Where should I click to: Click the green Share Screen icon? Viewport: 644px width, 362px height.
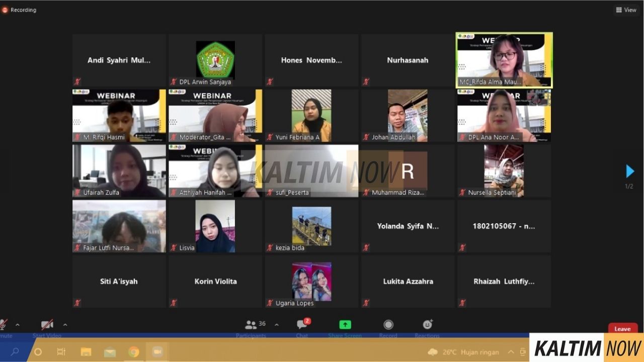pyautogui.click(x=345, y=325)
